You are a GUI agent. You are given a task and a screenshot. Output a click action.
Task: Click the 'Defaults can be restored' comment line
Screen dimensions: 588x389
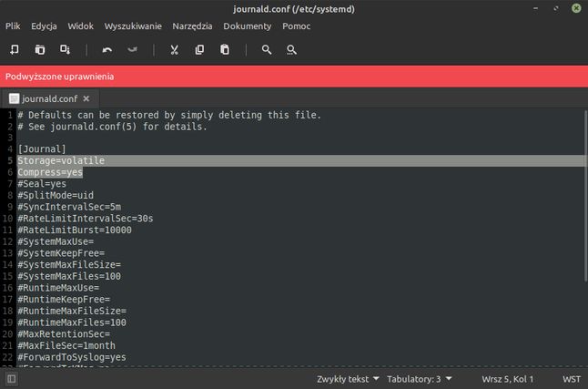click(169, 115)
